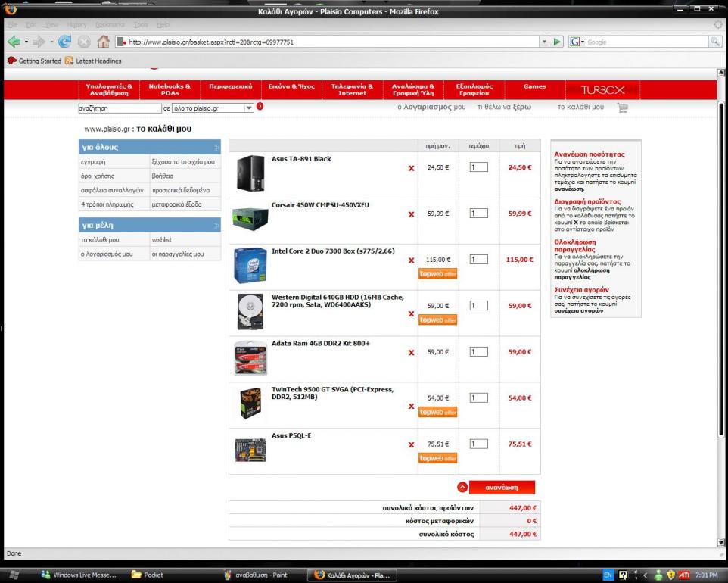Open the address bar history dropdown arrow
728x583 pixels.
(x=544, y=42)
